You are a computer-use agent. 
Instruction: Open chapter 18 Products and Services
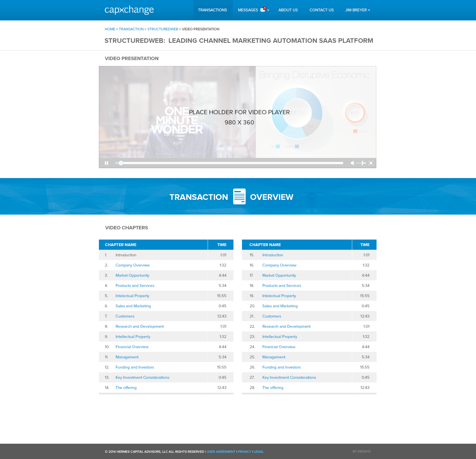(282, 285)
